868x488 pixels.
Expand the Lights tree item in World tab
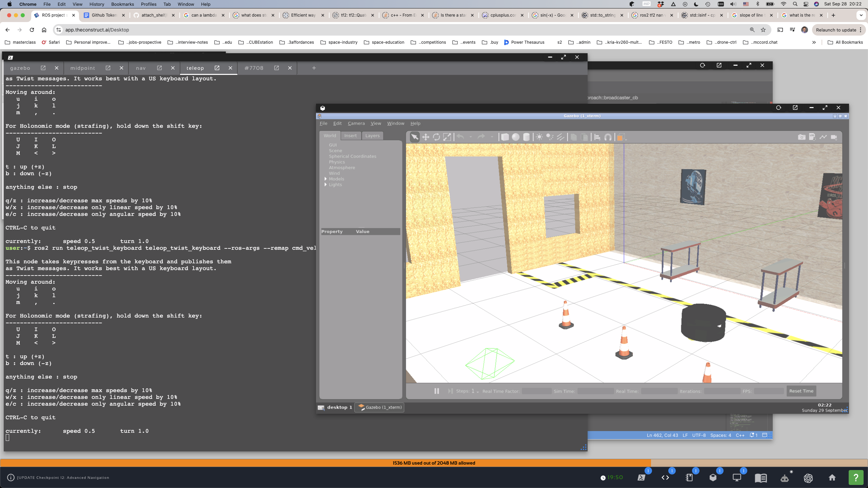click(325, 184)
